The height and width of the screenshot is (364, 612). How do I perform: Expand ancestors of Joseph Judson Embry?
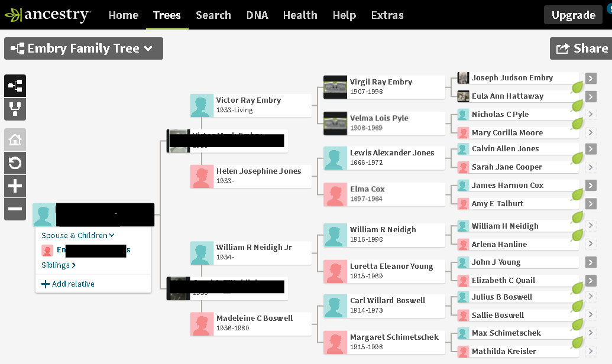pyautogui.click(x=591, y=78)
